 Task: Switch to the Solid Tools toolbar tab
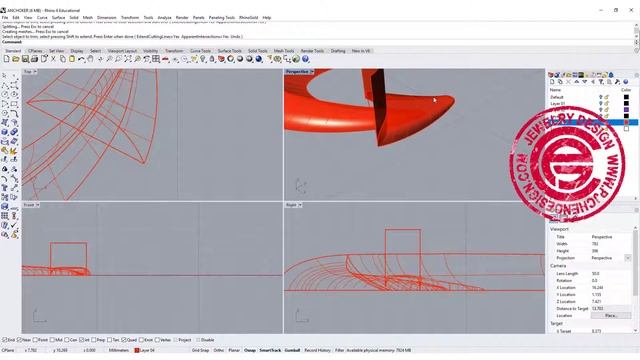(258, 51)
